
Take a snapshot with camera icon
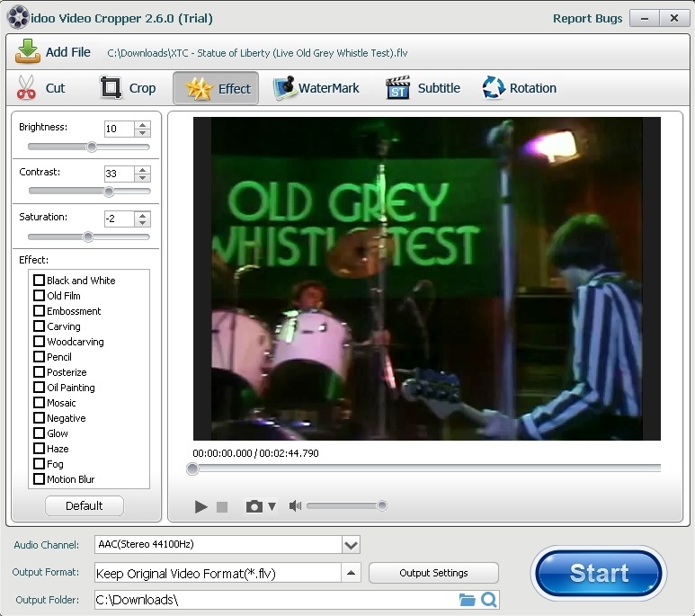click(254, 506)
